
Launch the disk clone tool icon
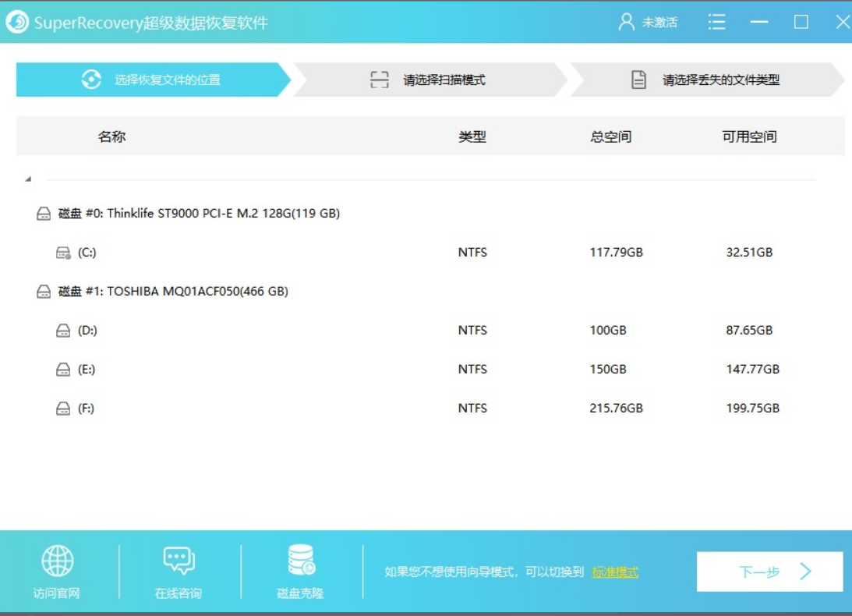(x=301, y=561)
